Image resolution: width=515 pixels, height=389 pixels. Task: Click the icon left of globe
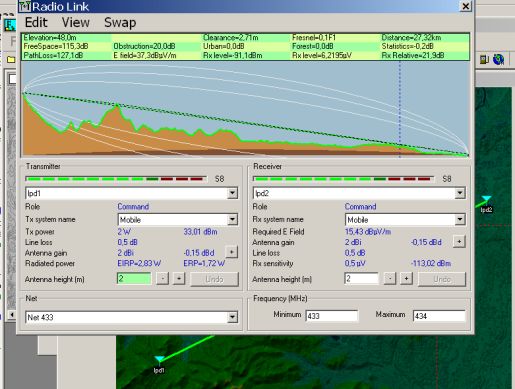coord(484,60)
